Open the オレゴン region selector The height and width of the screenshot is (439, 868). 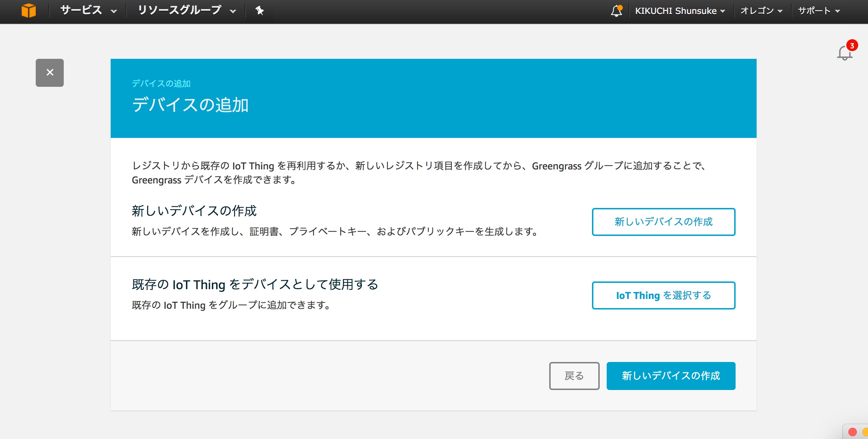pos(761,11)
